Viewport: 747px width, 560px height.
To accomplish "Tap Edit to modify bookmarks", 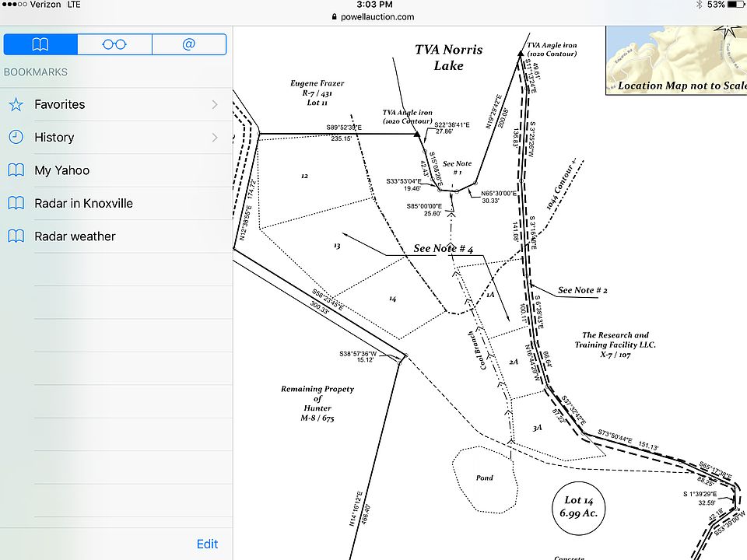I will [x=207, y=544].
